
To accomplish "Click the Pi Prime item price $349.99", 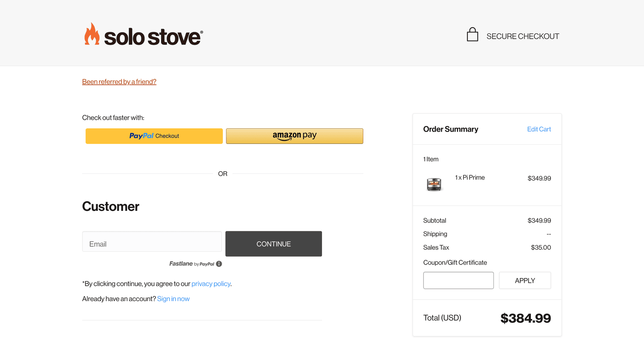I will point(539,178).
